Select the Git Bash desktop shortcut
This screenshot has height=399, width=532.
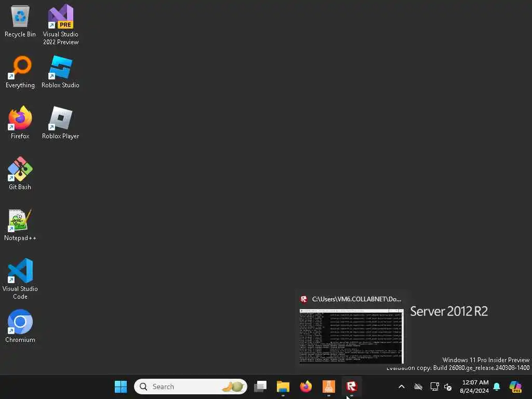pos(20,174)
